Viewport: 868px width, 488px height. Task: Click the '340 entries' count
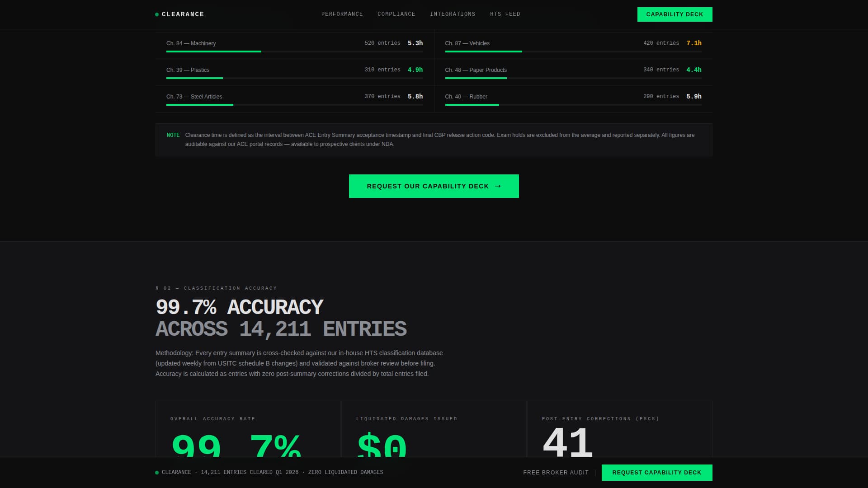661,70
